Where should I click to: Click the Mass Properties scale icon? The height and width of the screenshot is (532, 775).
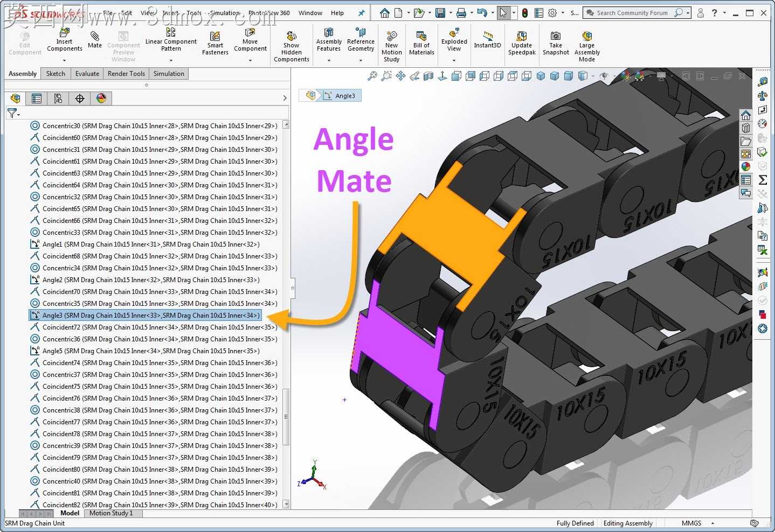763,96
